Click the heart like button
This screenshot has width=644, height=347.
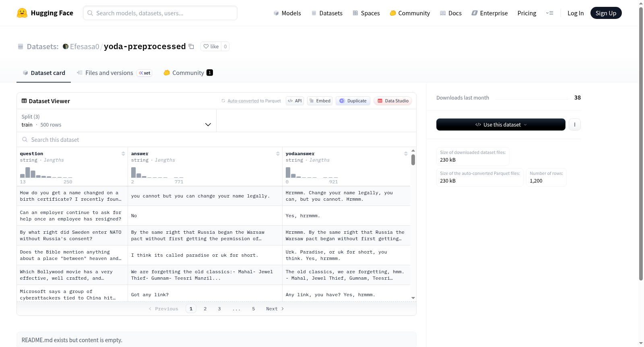(x=211, y=46)
